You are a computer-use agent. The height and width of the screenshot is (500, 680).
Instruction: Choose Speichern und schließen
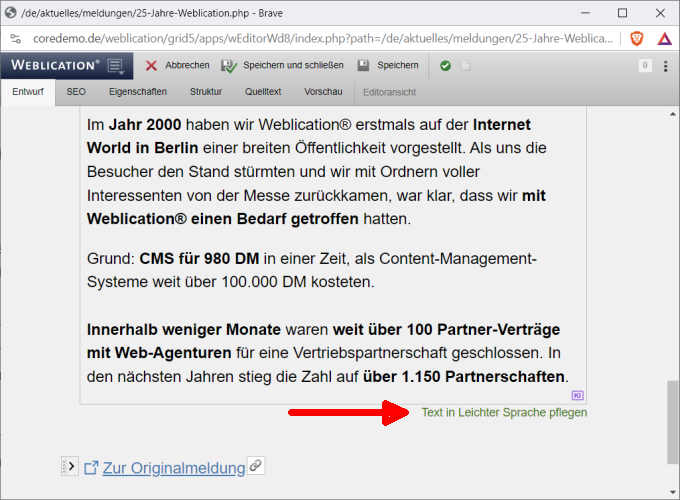(x=282, y=65)
